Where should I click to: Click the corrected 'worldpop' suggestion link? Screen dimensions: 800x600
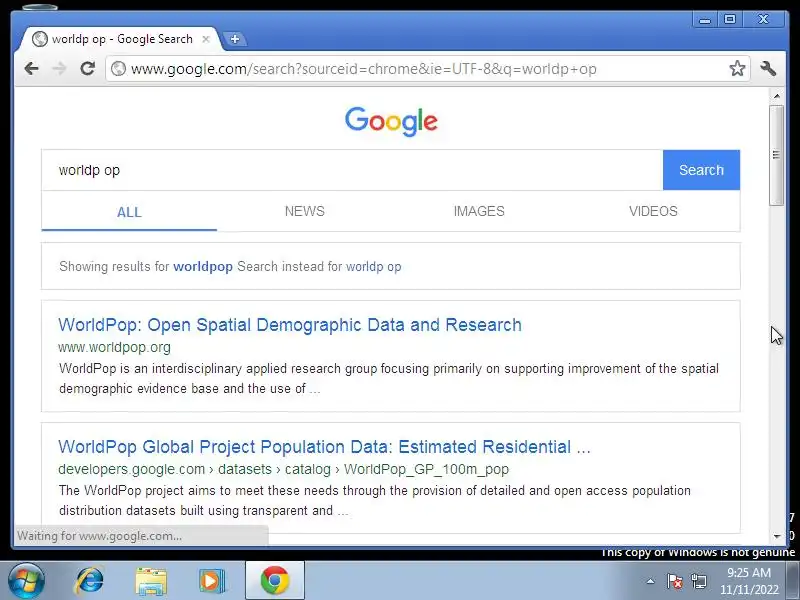click(x=203, y=266)
